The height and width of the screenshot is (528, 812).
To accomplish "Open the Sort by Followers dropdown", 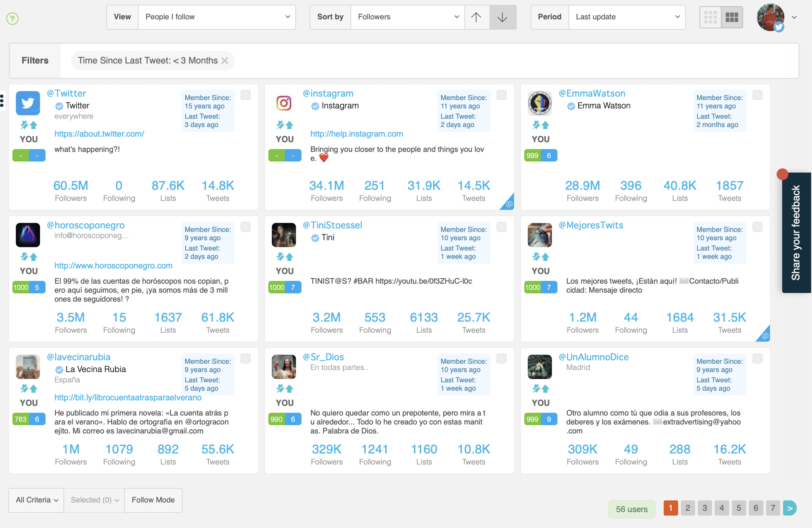I will click(x=407, y=17).
